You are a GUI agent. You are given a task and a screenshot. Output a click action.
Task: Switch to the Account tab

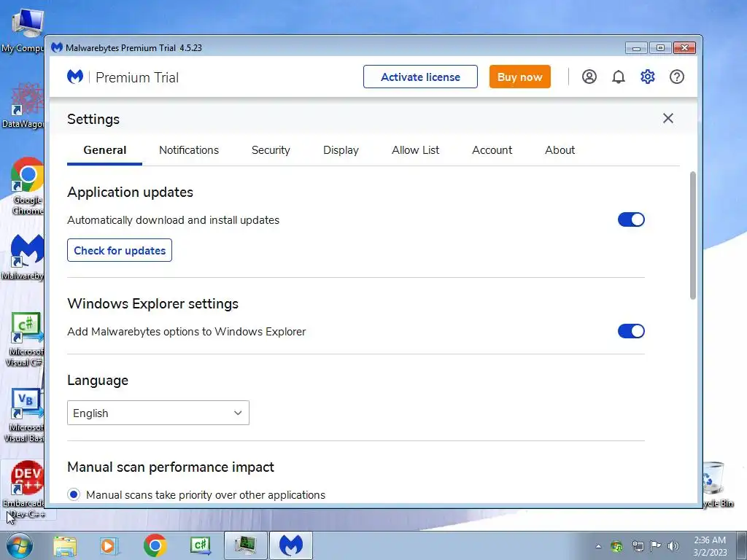click(492, 150)
